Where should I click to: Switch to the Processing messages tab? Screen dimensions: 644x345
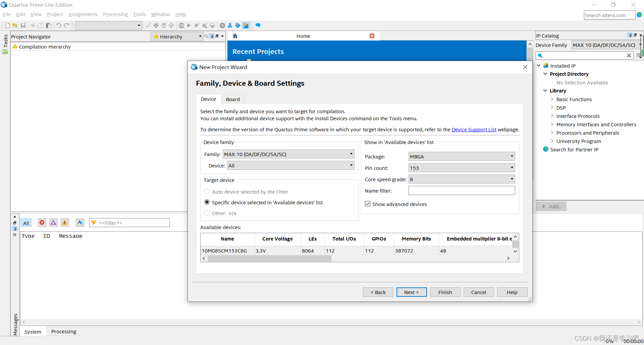click(x=64, y=331)
